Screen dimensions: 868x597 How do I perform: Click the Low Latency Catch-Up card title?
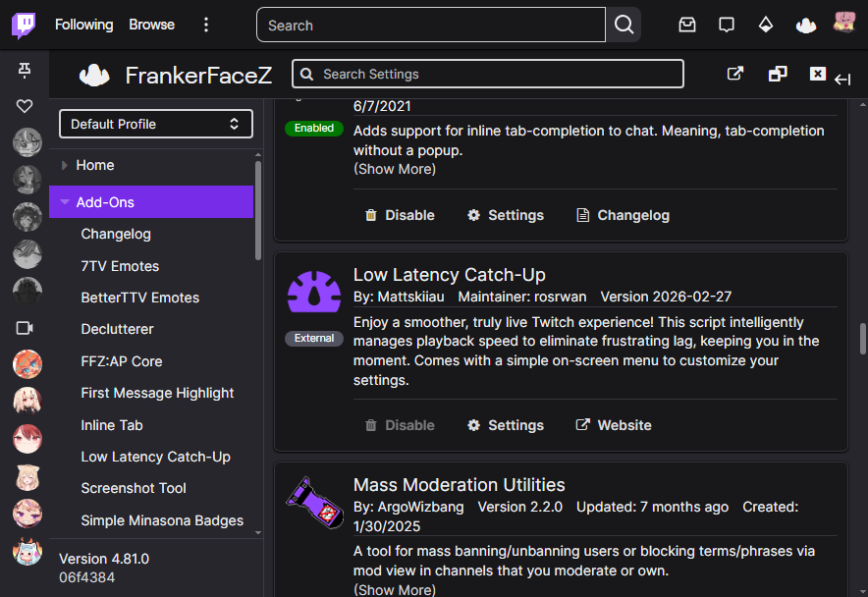[x=450, y=275]
